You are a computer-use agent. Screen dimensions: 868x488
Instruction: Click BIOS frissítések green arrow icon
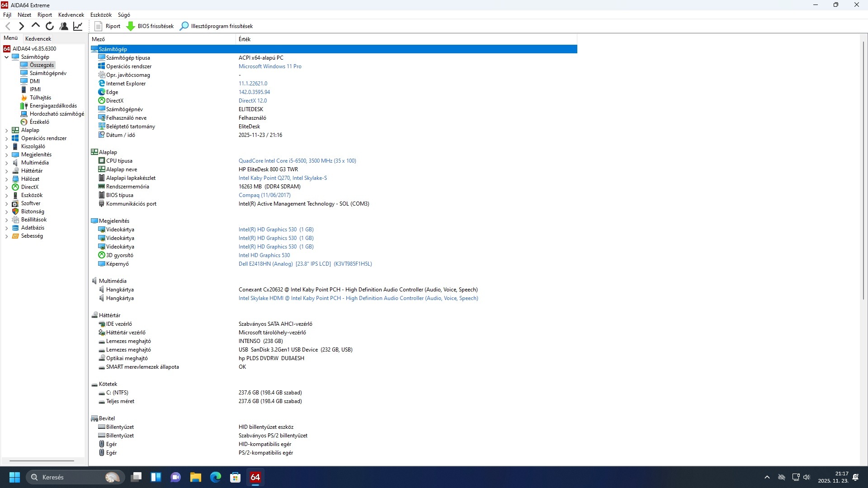click(131, 26)
